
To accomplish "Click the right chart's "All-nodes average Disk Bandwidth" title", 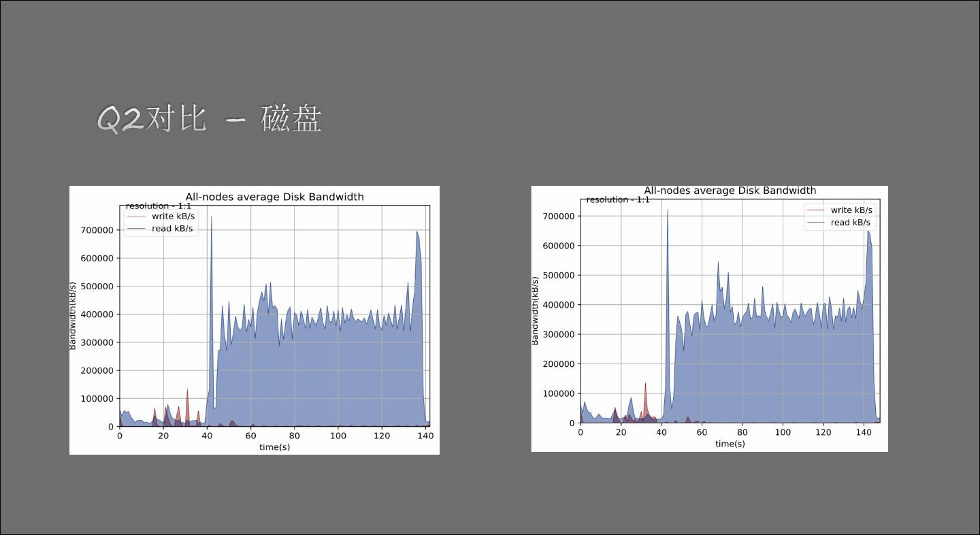I will tap(730, 191).
